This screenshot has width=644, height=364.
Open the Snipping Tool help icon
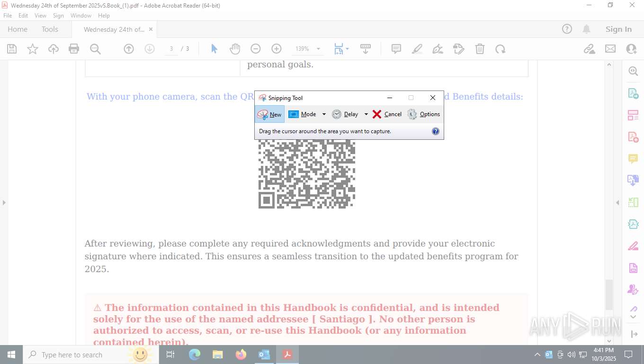coord(436,131)
